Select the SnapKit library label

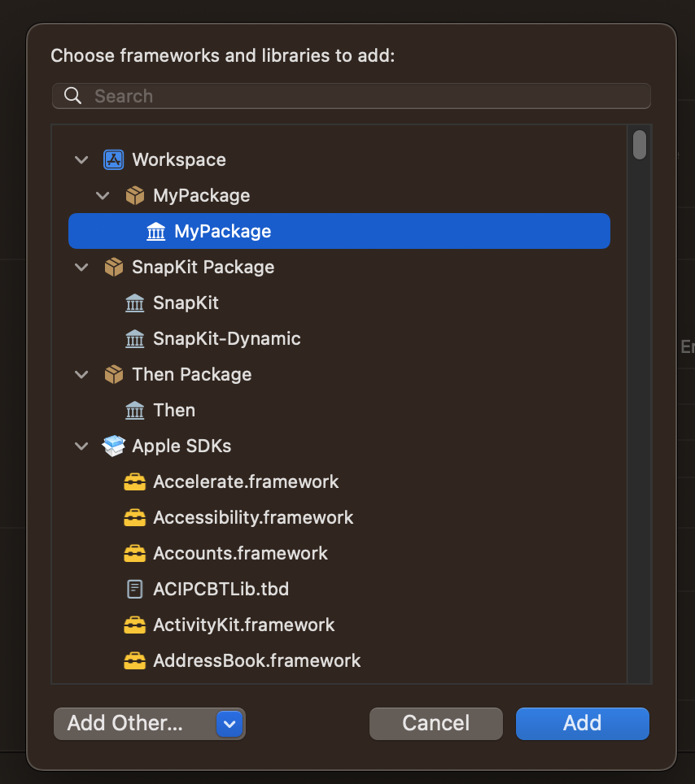click(x=186, y=303)
